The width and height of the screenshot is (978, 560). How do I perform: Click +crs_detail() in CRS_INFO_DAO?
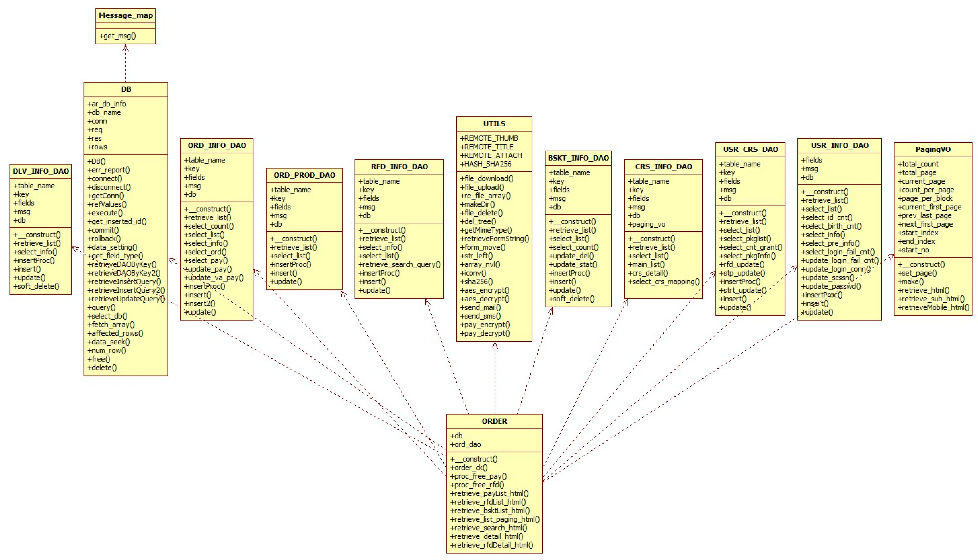(x=648, y=273)
